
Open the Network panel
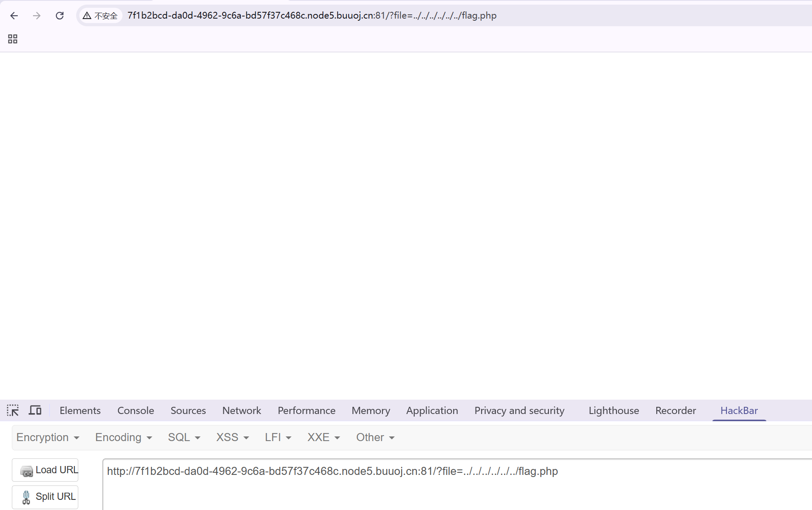pyautogui.click(x=241, y=410)
